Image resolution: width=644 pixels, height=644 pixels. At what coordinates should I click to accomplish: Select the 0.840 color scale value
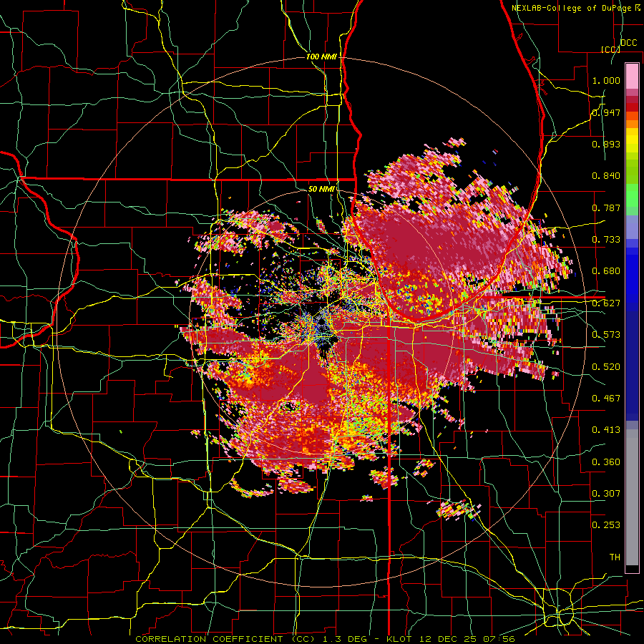pyautogui.click(x=606, y=176)
